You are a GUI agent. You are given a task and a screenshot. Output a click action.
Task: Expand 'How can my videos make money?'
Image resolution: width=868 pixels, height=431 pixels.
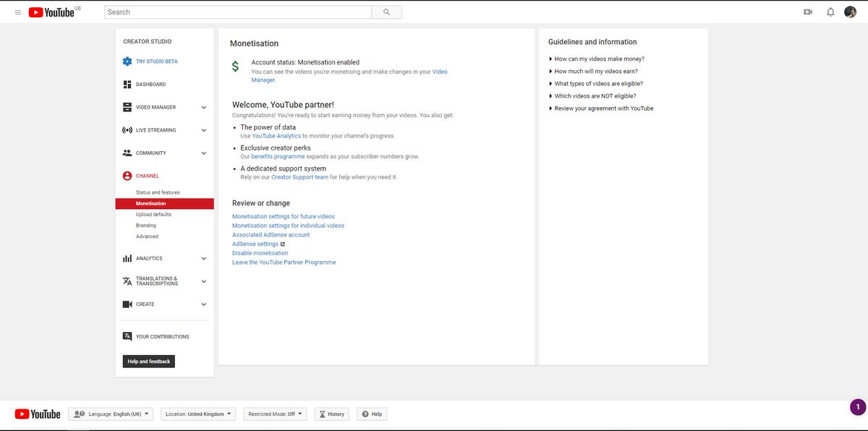click(597, 59)
